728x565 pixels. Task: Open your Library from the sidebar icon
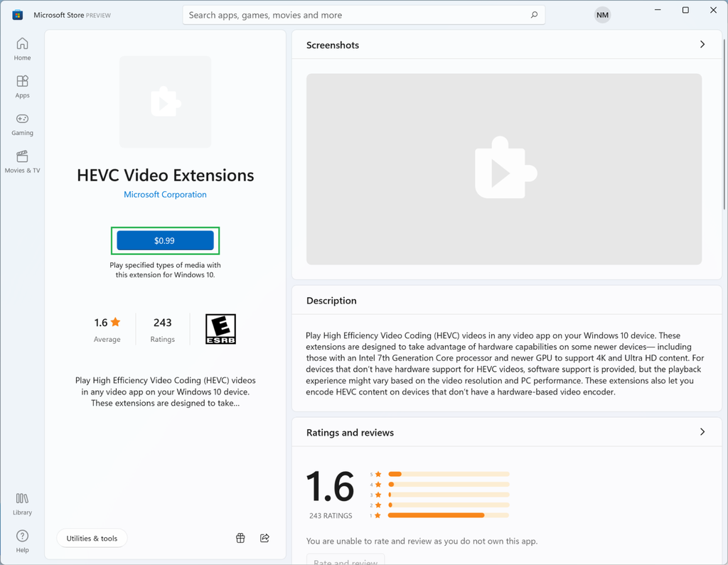22,503
